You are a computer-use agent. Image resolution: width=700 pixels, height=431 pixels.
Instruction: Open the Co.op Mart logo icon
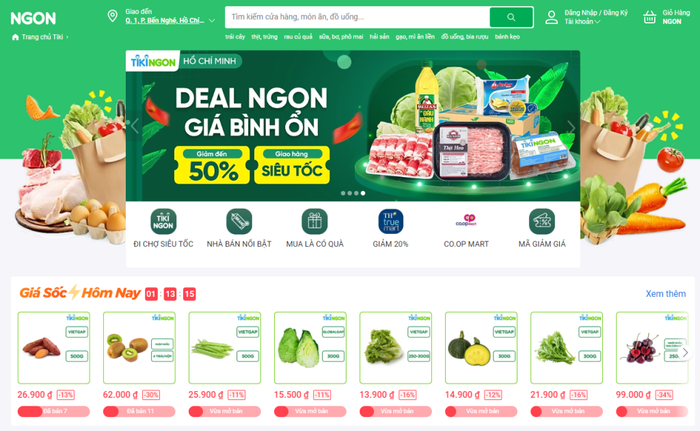point(466,221)
